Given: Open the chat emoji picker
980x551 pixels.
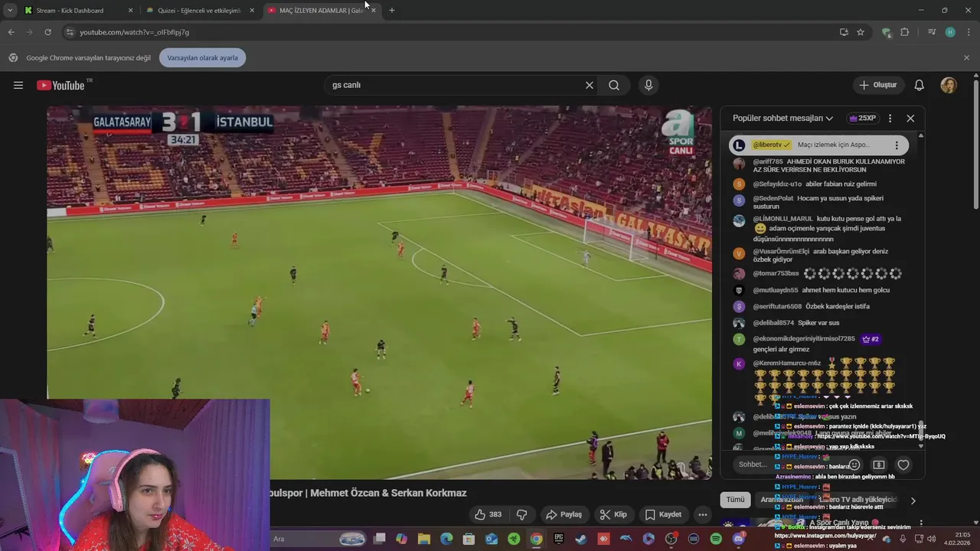Looking at the screenshot, I should (x=854, y=465).
